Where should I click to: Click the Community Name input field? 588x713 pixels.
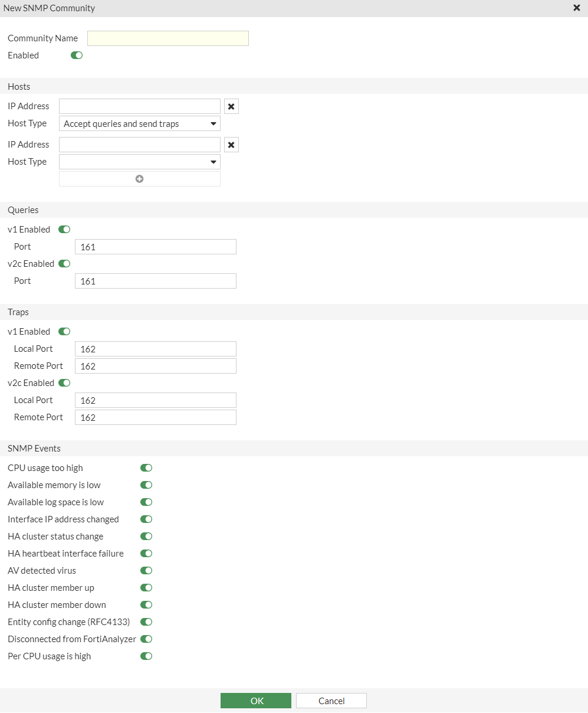[168, 38]
